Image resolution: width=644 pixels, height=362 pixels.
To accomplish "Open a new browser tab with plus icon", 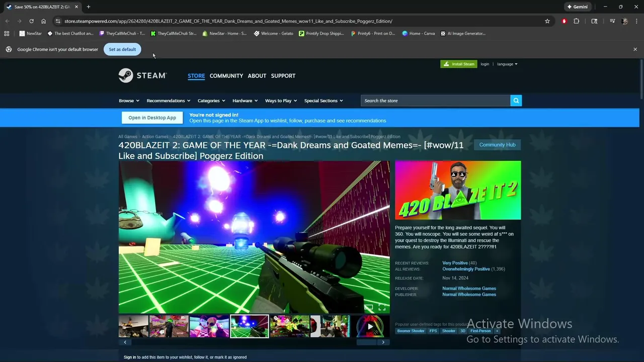I will coord(89,7).
